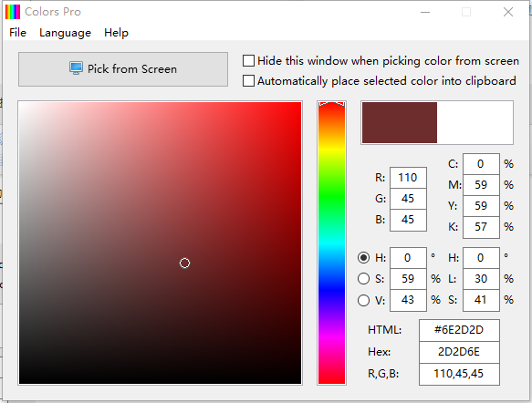Click the R red value field
This screenshot has width=532, height=403.
[408, 178]
